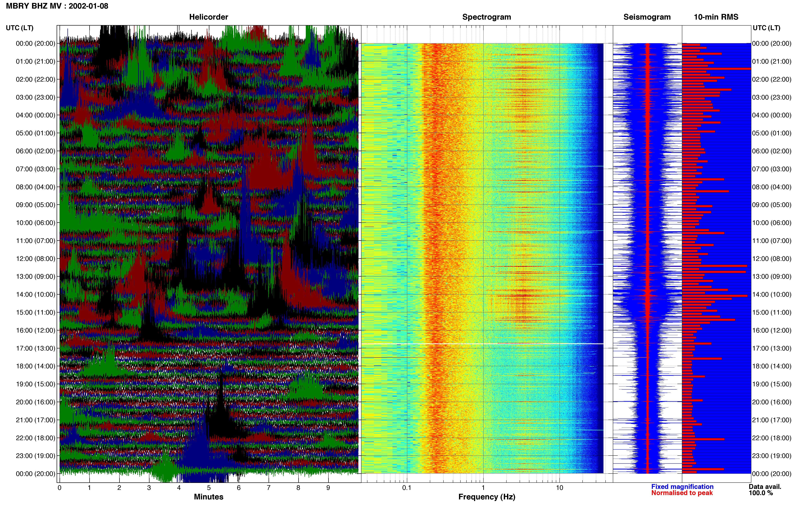Select the Seismogram panel heading
The width and height of the screenshot is (812, 508).
coord(647,17)
